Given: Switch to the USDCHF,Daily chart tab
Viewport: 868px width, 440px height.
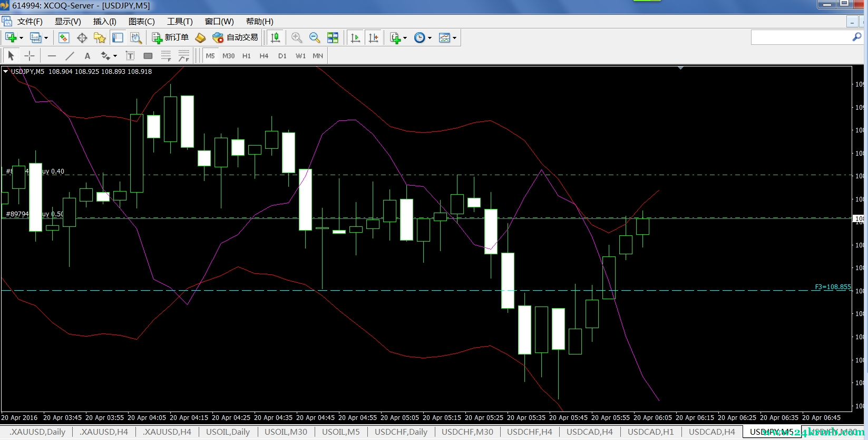Looking at the screenshot, I should point(401,432).
